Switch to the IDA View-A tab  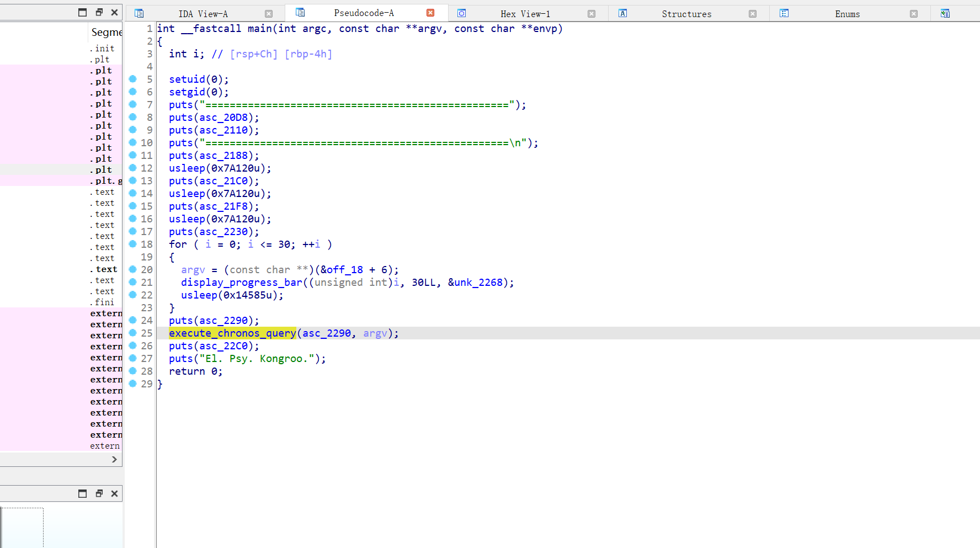203,14
